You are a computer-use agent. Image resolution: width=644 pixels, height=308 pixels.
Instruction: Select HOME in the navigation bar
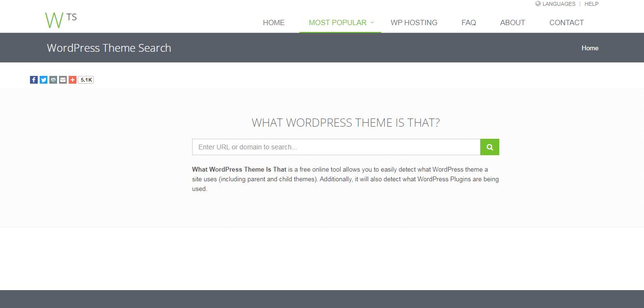273,22
